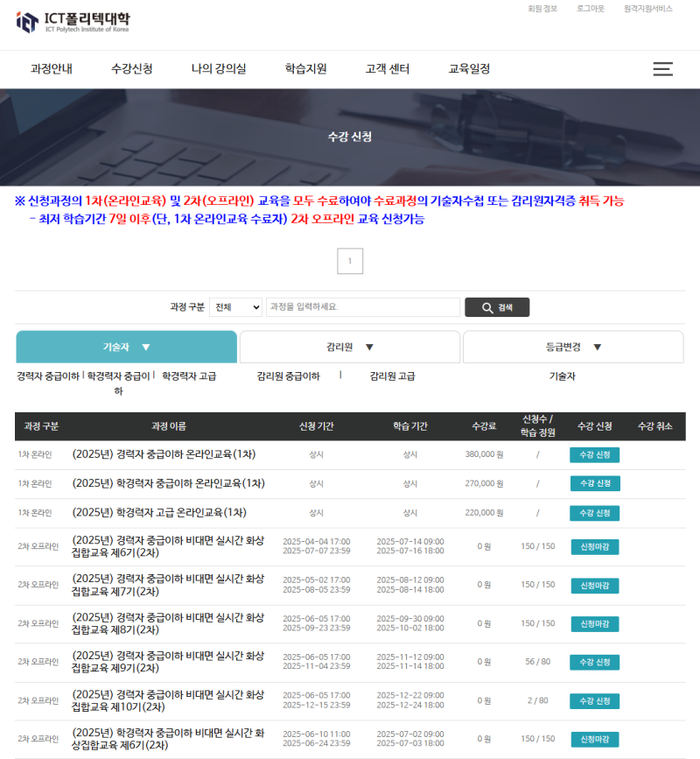
Task: Click 수강 신청 for 경력자 중급이하 온라인교육(1차)
Action: click(595, 454)
